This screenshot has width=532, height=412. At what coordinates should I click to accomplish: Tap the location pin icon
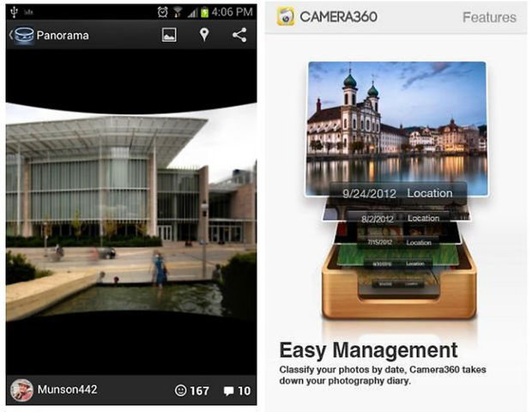(204, 34)
